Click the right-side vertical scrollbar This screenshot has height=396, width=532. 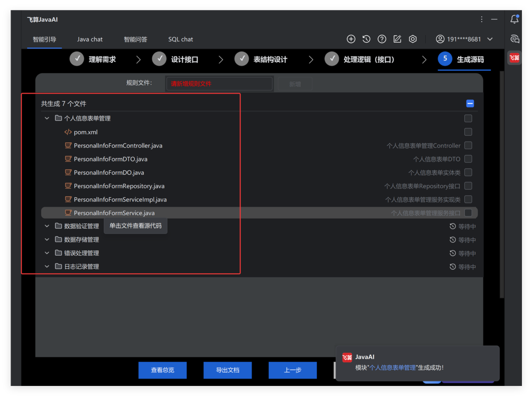[x=501, y=185]
